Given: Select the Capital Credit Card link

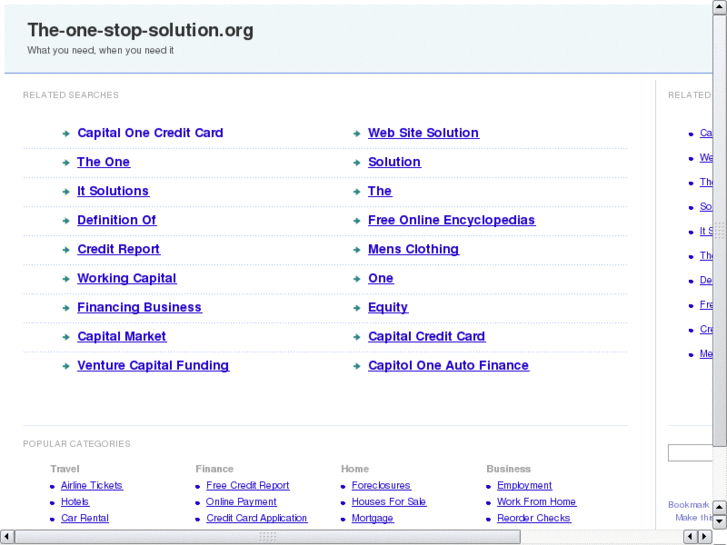Looking at the screenshot, I should [x=427, y=337].
